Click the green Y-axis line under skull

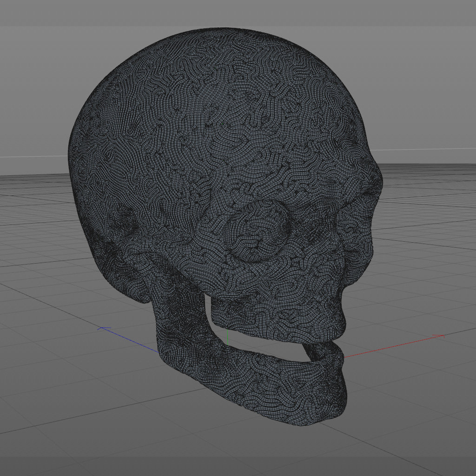click(x=227, y=337)
